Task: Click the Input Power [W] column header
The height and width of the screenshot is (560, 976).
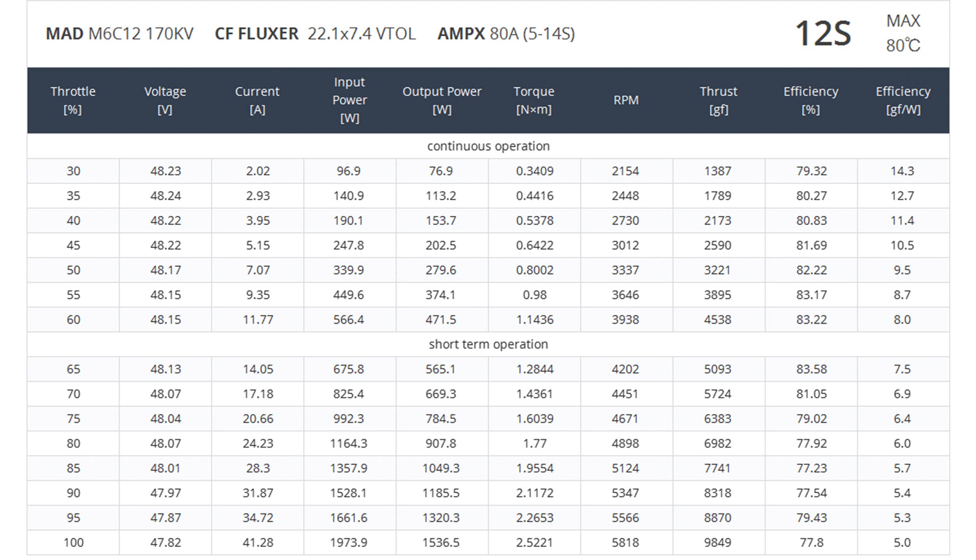Action: 349,100
